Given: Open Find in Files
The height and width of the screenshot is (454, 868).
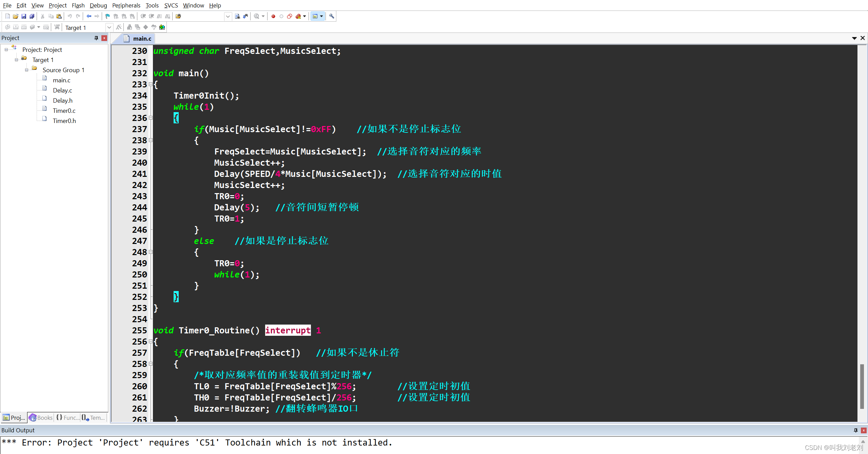Looking at the screenshot, I should coord(178,16).
